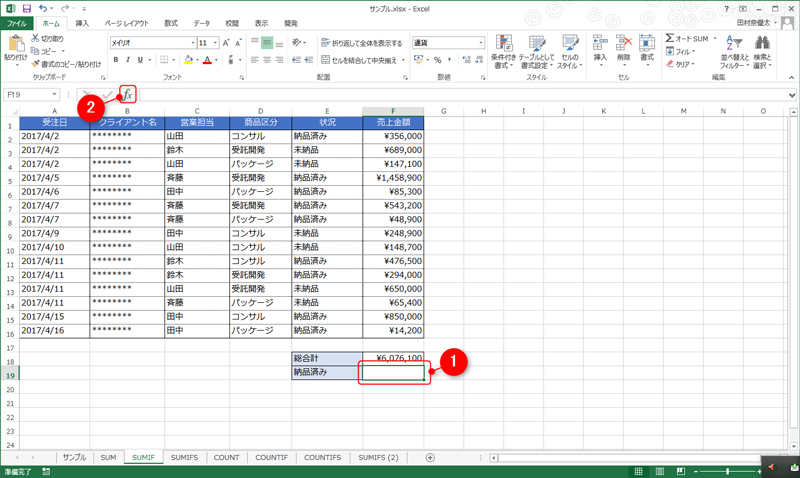Toggle Align left
Screen dimensions: 800x478
tap(255, 60)
